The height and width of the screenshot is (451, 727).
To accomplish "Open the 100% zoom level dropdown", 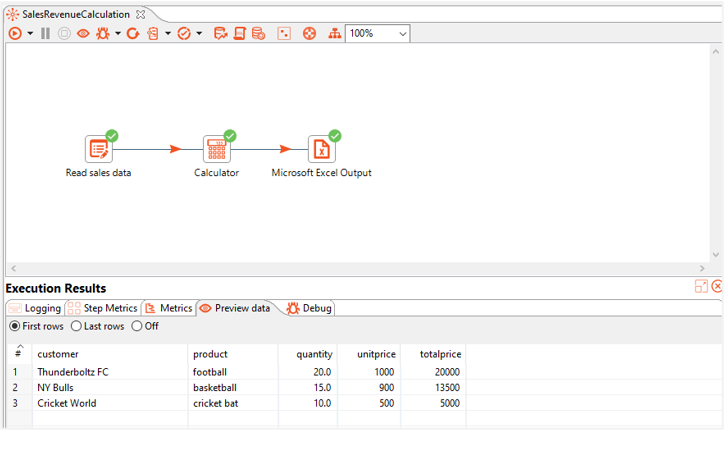I will pos(377,33).
